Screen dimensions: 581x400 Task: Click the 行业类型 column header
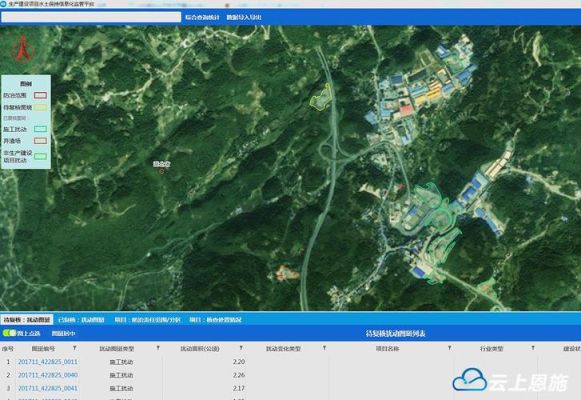[x=492, y=349]
